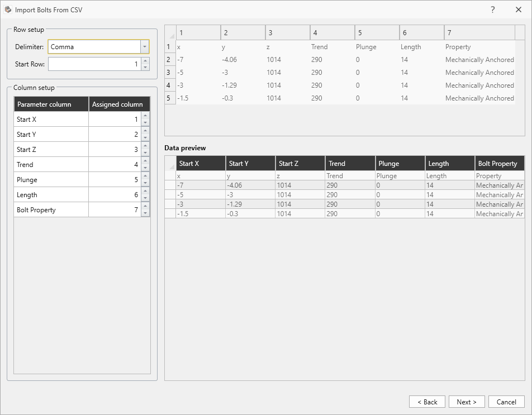Select row 5 header in raw table
Screen dimensions: 532x415
[x=170, y=98]
